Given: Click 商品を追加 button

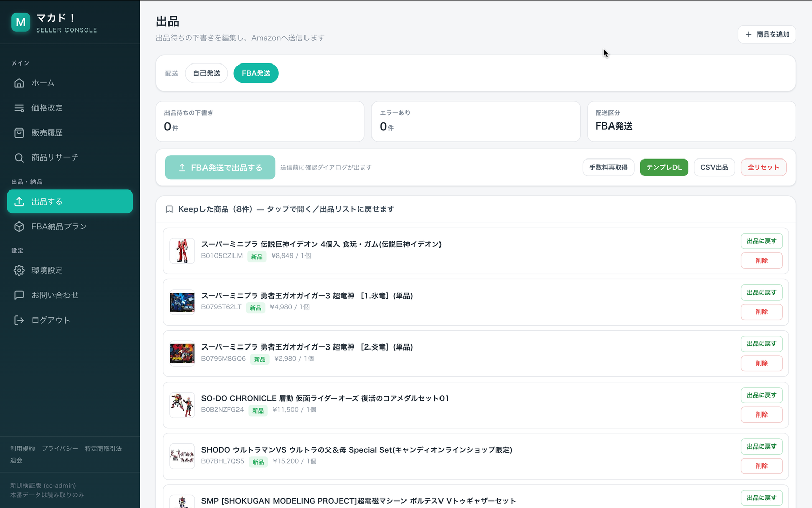Looking at the screenshot, I should click(x=767, y=35).
